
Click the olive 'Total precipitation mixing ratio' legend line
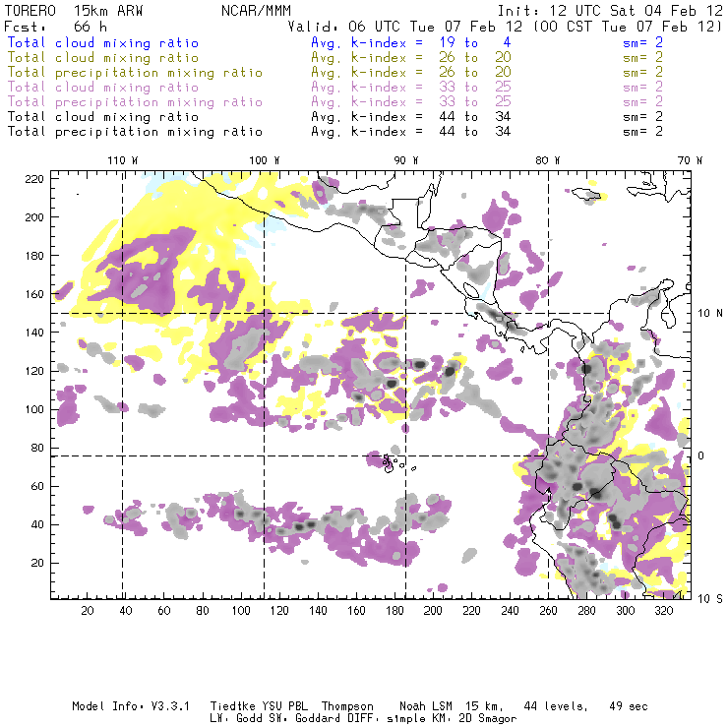[135, 73]
